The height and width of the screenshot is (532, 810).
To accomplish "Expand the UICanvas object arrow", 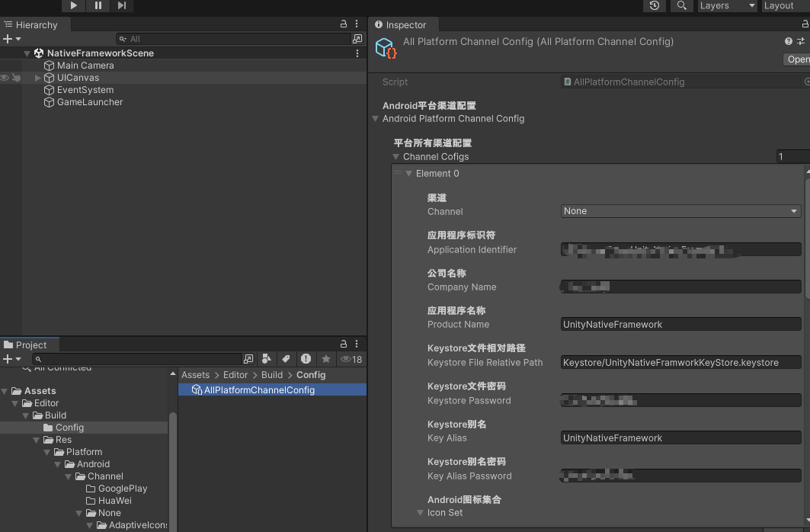I will (x=37, y=78).
